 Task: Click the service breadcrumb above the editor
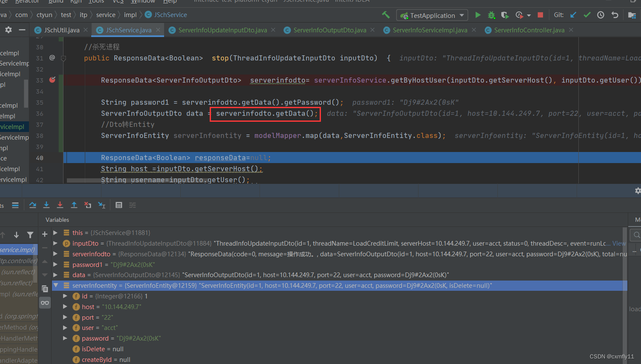pyautogui.click(x=105, y=14)
